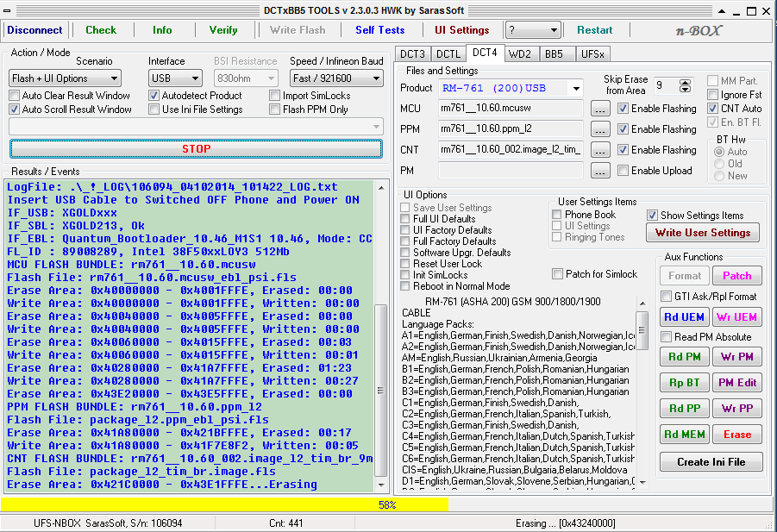This screenshot has height=532, width=777.
Task: Click the Restart toolbar button
Action: (595, 30)
